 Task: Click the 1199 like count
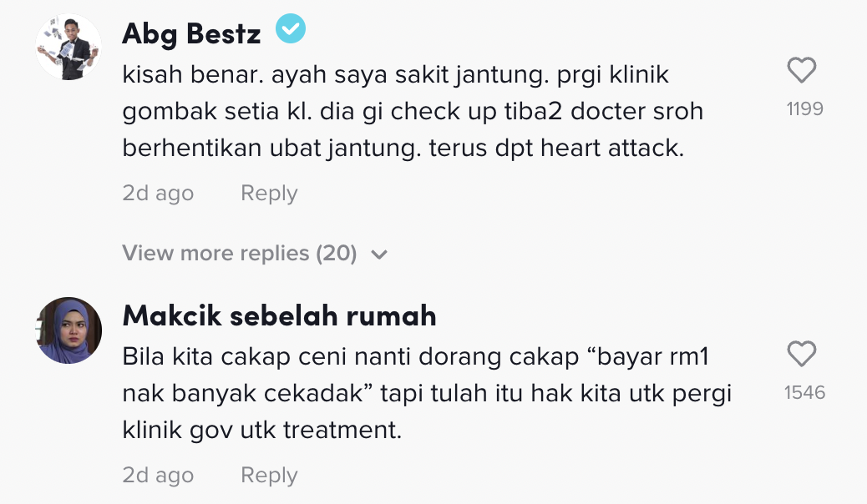click(804, 108)
